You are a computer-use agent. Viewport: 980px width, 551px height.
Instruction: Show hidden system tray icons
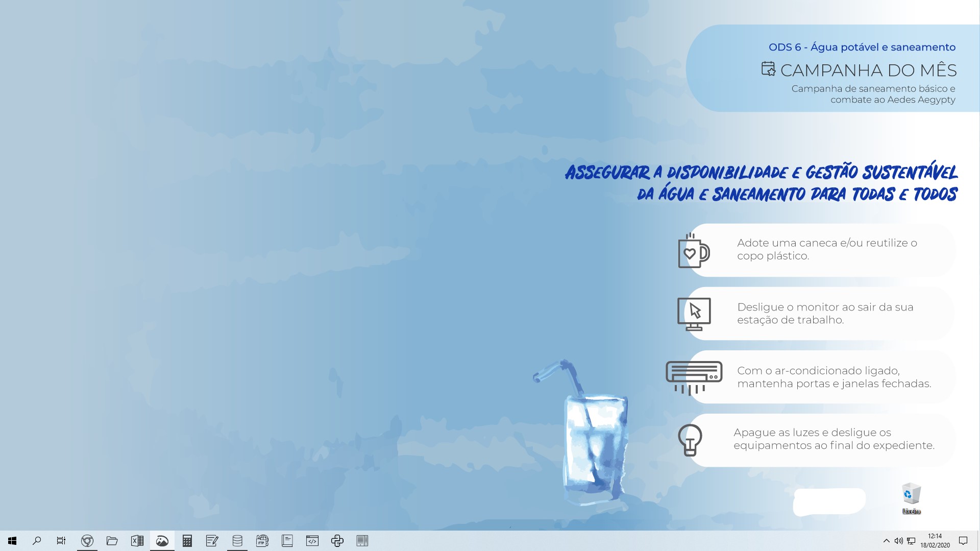point(886,541)
